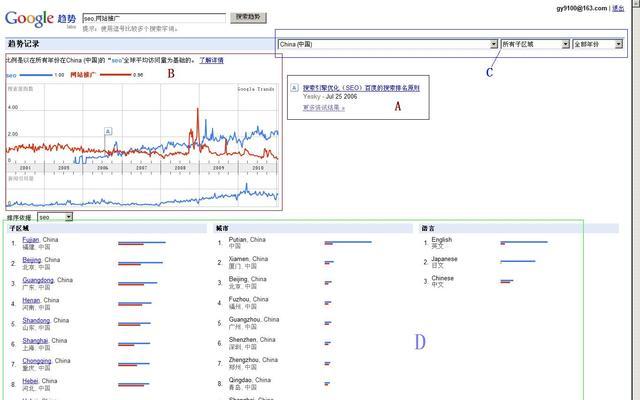Click the gy9100@163.com account text

pos(582,8)
